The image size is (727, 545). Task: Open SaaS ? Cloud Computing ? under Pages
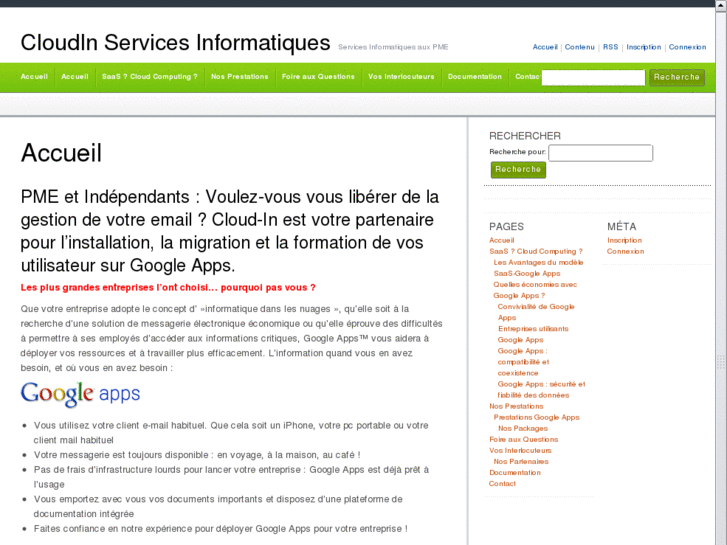pos(536,251)
